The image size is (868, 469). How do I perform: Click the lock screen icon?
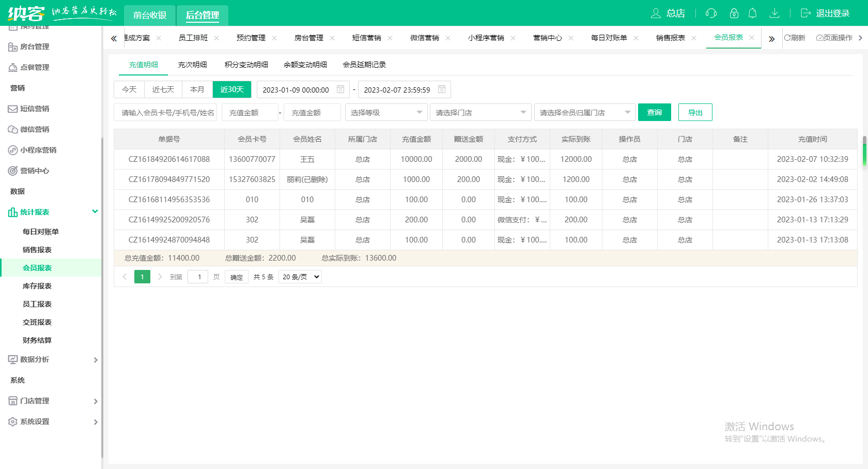[734, 13]
